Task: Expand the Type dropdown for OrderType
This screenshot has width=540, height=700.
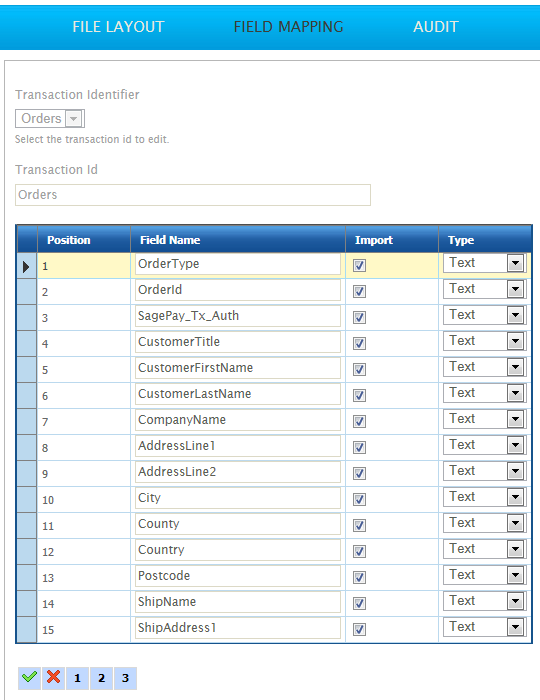Action: [x=515, y=263]
